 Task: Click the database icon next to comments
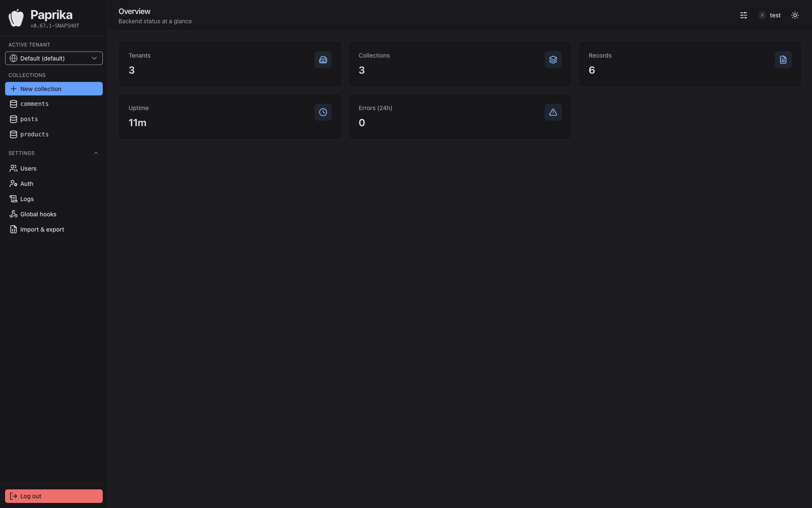pos(14,104)
